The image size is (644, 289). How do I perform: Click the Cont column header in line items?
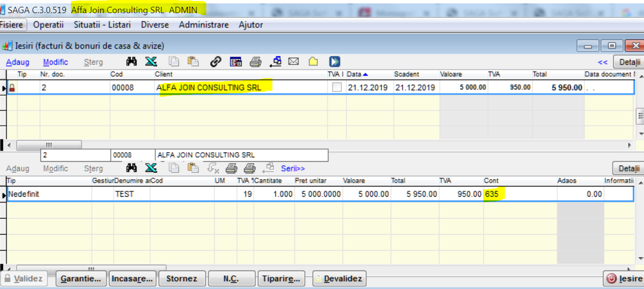(x=520, y=181)
